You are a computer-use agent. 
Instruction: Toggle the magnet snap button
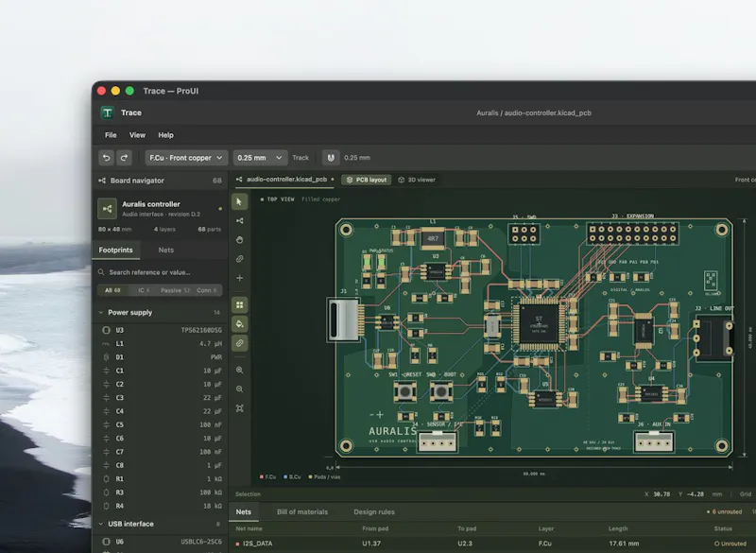pyautogui.click(x=331, y=158)
